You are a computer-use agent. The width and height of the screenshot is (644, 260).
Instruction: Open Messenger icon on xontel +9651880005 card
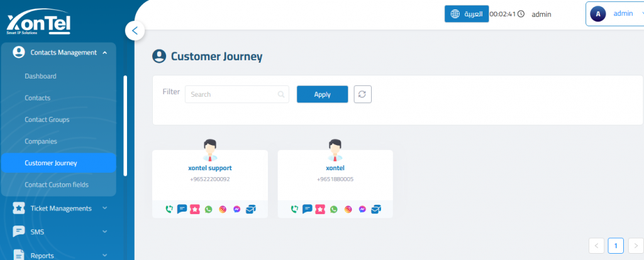click(362, 209)
